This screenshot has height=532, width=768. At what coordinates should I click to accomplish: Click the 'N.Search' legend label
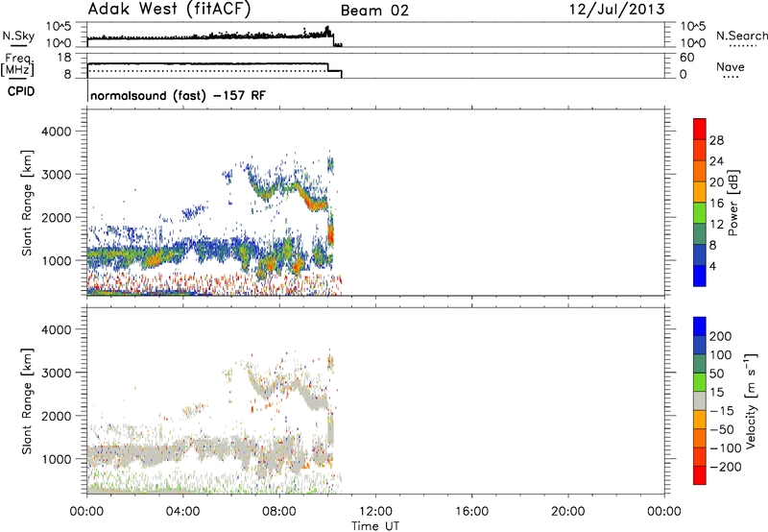click(741, 36)
